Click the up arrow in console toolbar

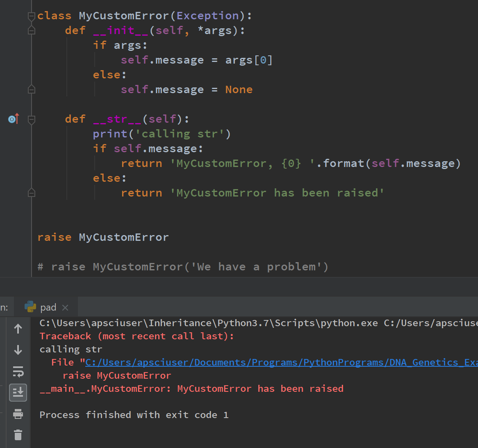click(18, 328)
